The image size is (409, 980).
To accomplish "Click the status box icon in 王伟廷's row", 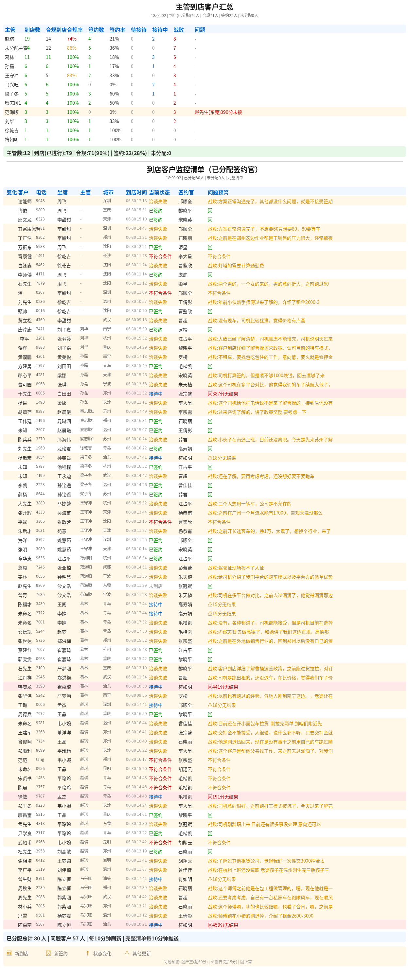I will point(210,422).
